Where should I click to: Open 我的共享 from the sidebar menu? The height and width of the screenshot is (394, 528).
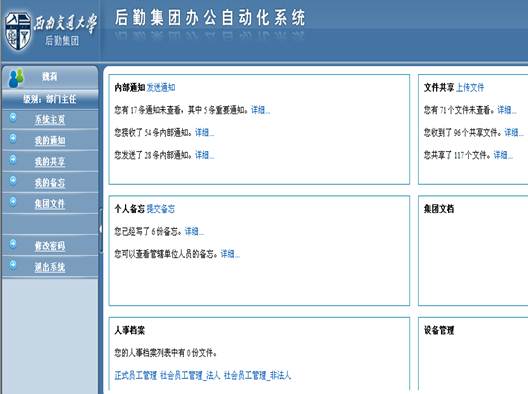[x=50, y=162]
